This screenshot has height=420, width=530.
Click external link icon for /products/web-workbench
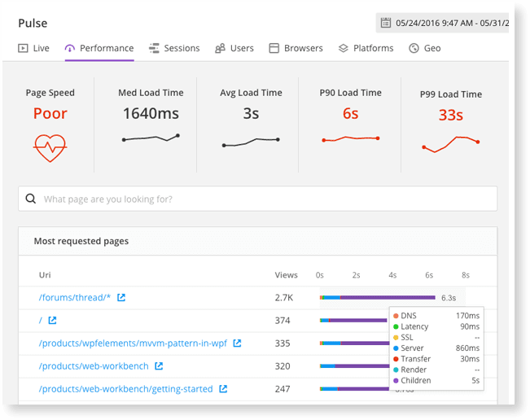click(x=159, y=365)
